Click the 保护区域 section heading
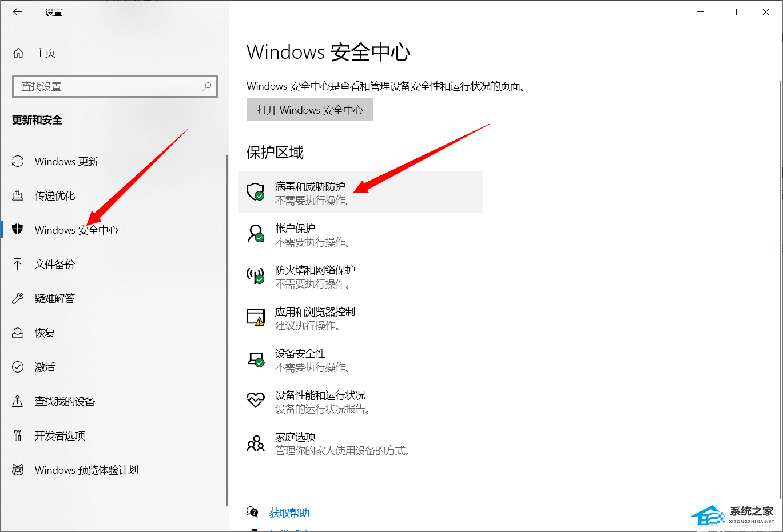 [x=275, y=153]
